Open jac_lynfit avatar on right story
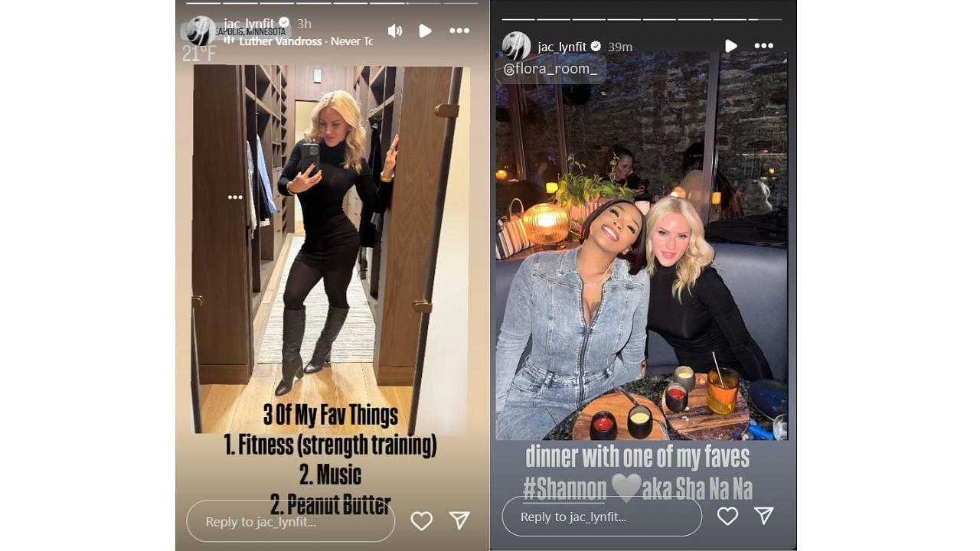The image size is (980, 551). coord(516,47)
